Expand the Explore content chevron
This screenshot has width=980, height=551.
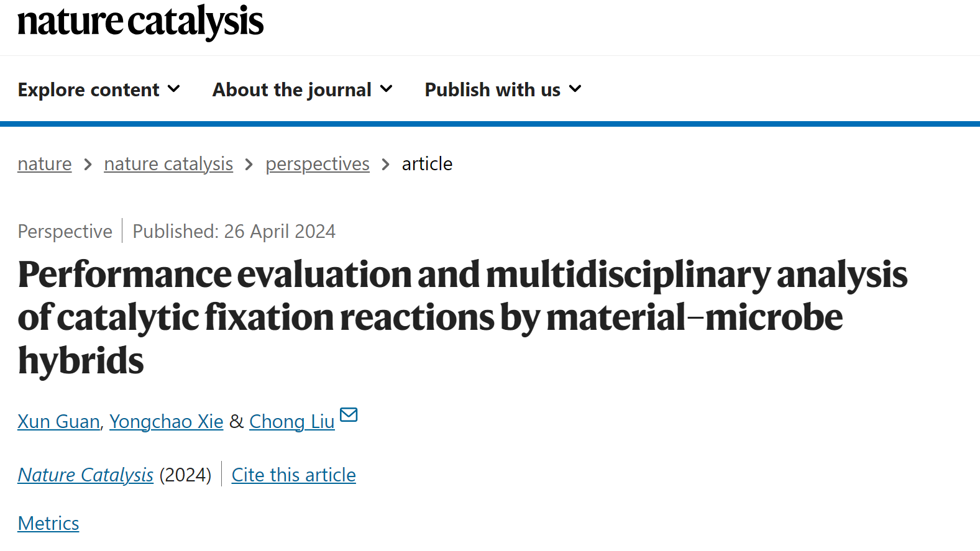click(174, 89)
